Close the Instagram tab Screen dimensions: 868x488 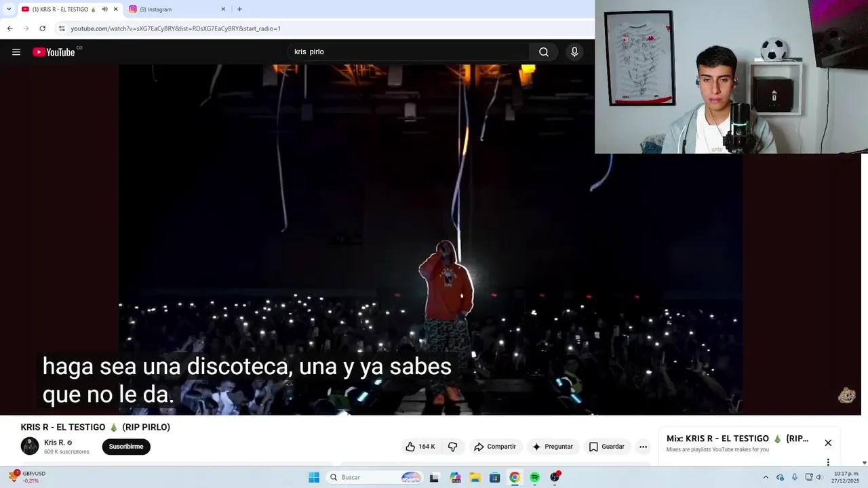click(x=223, y=9)
